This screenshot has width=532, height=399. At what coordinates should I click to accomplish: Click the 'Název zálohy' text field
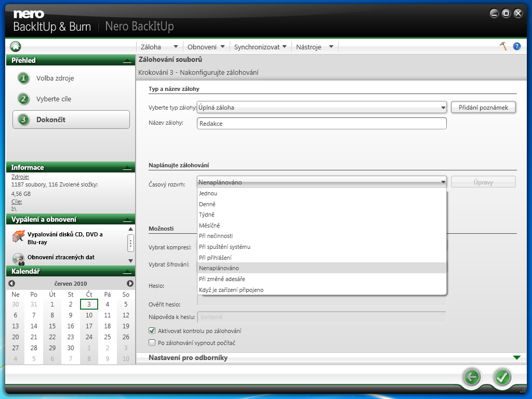[x=322, y=124]
